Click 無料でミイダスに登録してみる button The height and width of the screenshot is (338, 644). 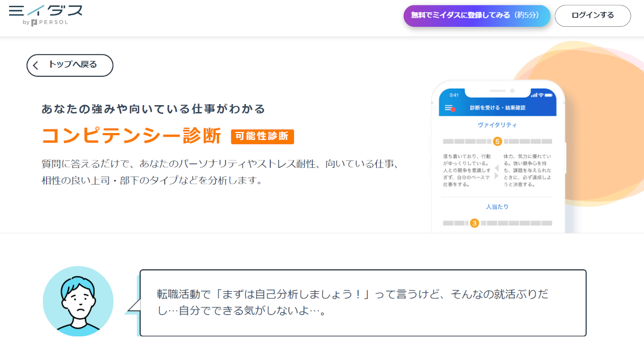pyautogui.click(x=477, y=16)
